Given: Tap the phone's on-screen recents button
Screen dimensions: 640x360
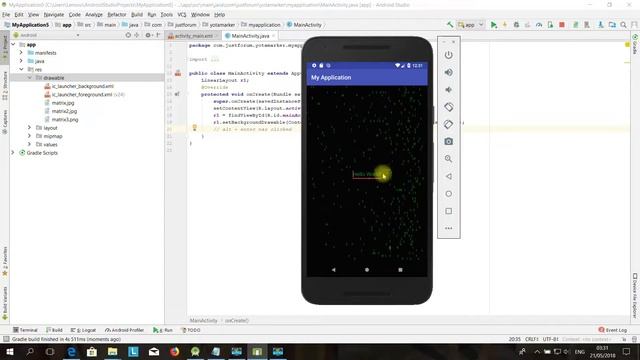Looking at the screenshot, I should tap(400, 270).
